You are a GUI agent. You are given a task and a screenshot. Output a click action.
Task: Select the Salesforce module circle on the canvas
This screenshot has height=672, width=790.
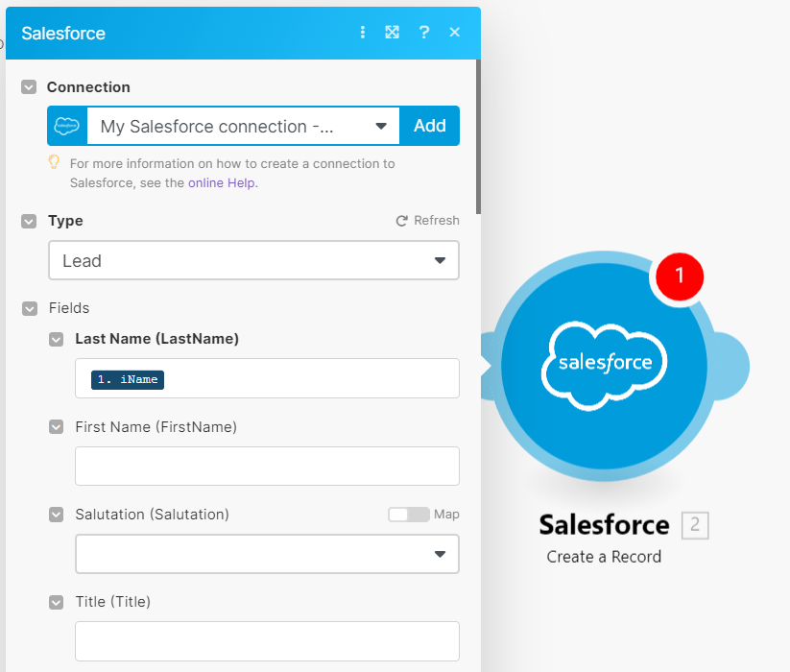[x=604, y=366]
